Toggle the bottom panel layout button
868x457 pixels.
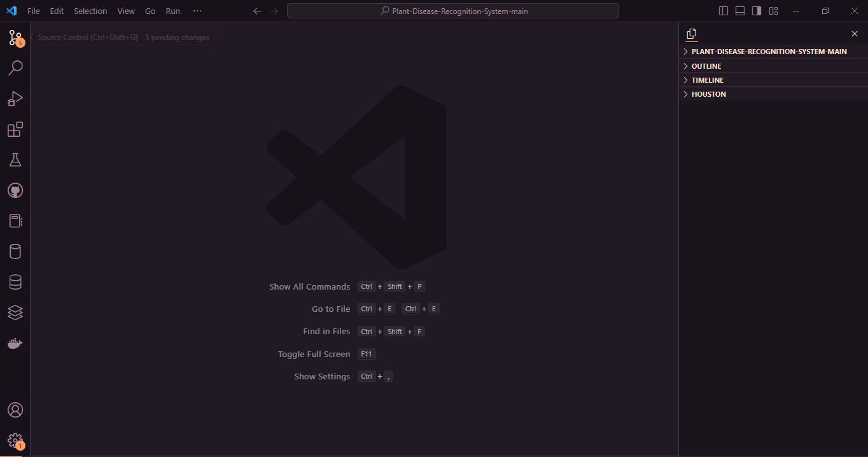click(x=740, y=11)
